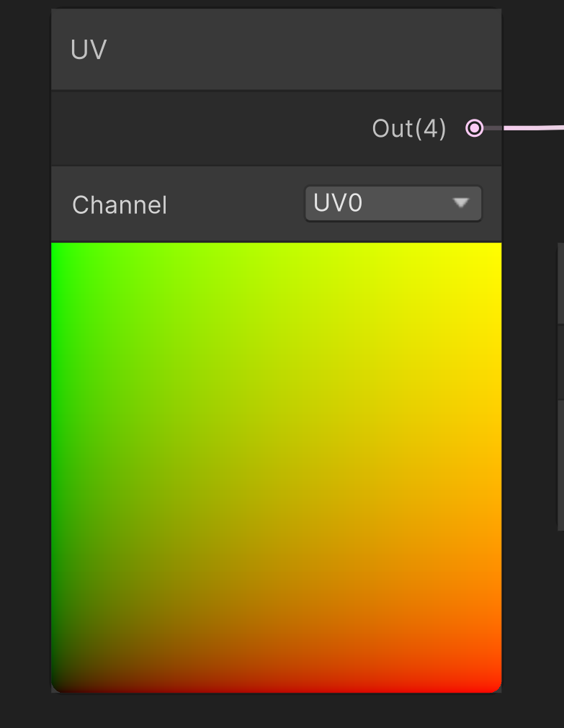564x728 pixels.
Task: Click the dropdown arrow beside UV0
Action: click(x=461, y=204)
